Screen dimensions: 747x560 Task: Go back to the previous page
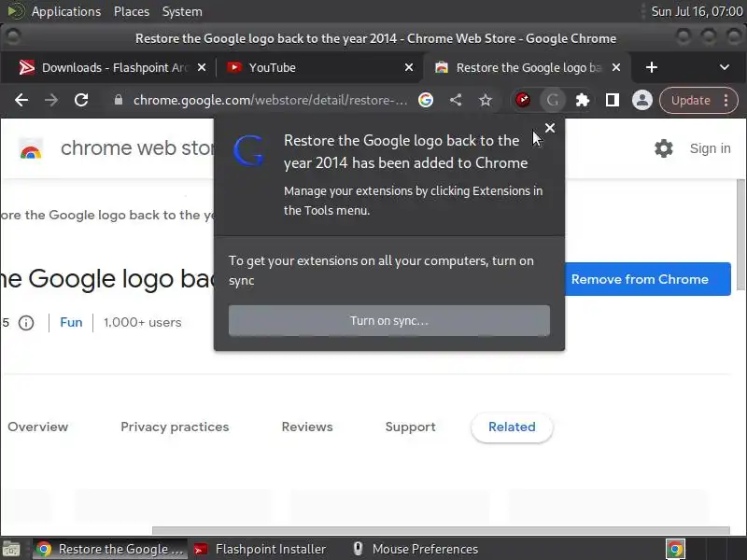click(x=21, y=100)
